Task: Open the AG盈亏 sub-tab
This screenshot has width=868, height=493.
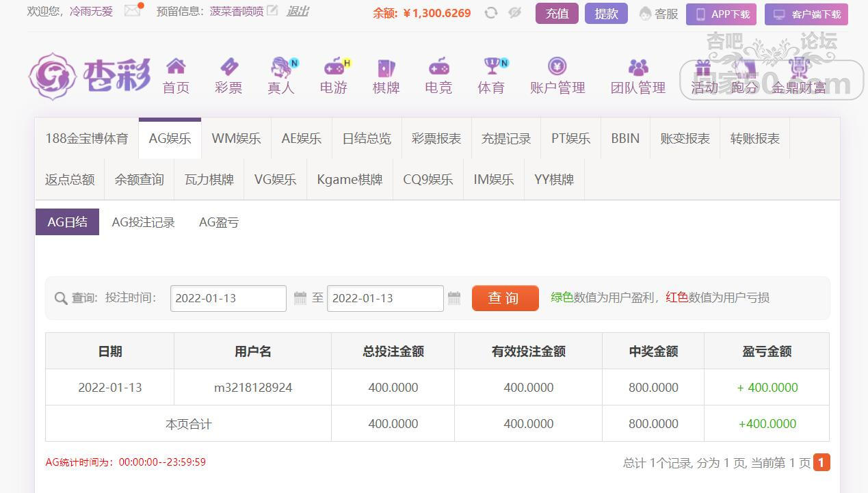Action: tap(219, 222)
